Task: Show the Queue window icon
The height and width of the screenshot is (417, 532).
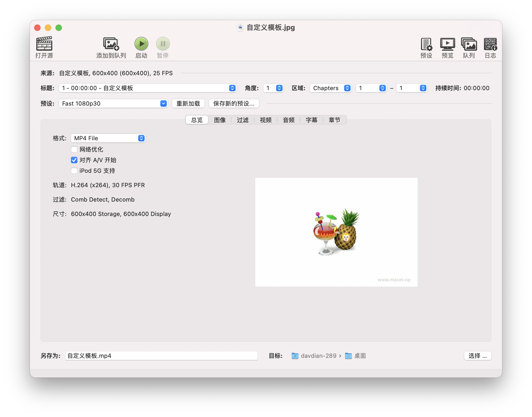Action: point(469,44)
